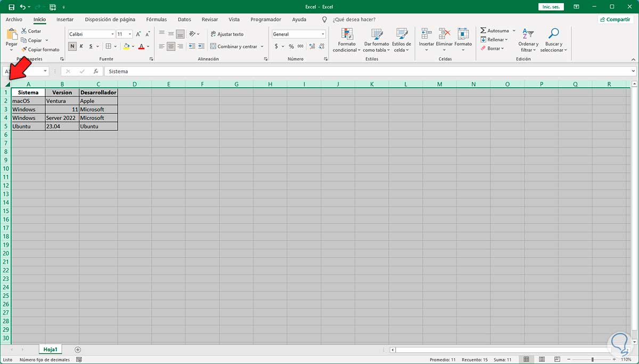Viewport: 639px width, 364px height.
Task: Open Estilos de celda gallery
Action: (x=401, y=40)
